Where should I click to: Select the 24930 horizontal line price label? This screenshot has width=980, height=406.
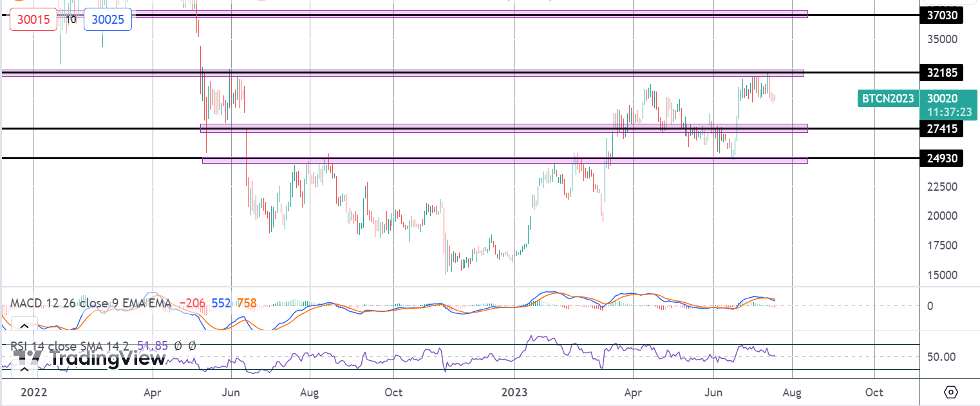942,158
